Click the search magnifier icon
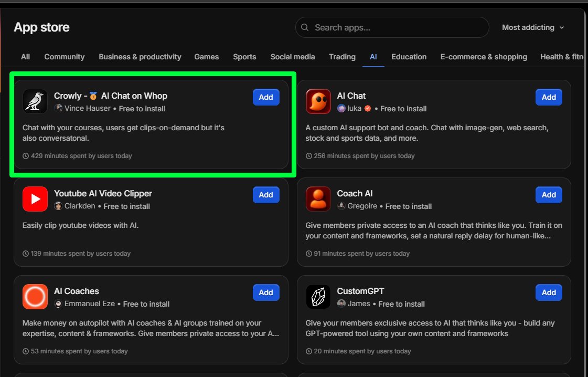 305,27
